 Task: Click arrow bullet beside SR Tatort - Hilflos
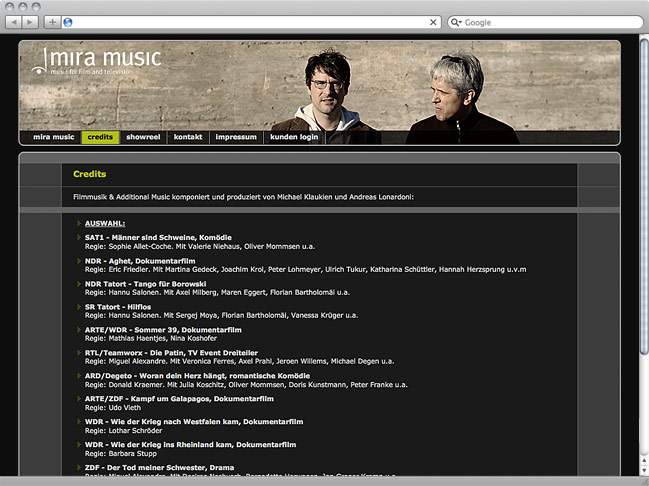point(78,307)
